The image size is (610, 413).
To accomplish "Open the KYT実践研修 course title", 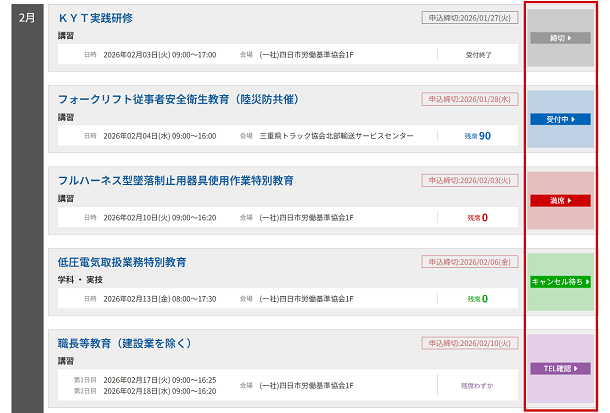I will 95,18.
